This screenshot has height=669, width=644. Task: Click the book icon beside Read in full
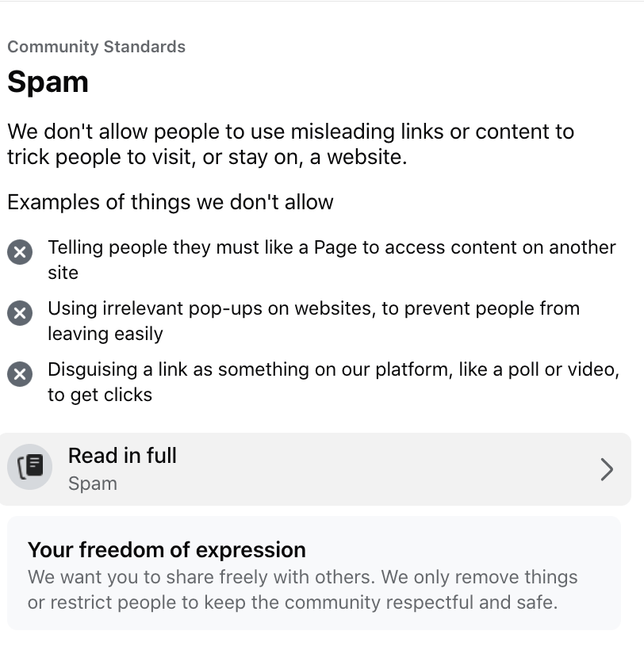click(x=30, y=466)
